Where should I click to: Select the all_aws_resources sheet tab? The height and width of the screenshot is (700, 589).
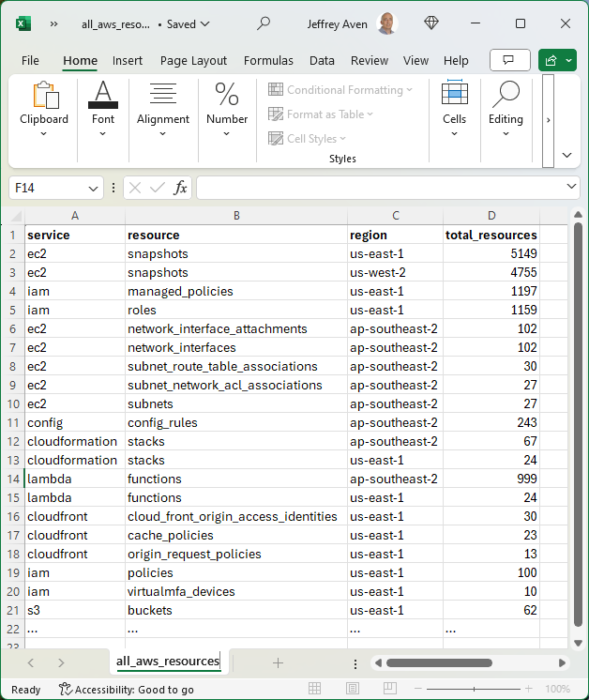[x=168, y=662]
